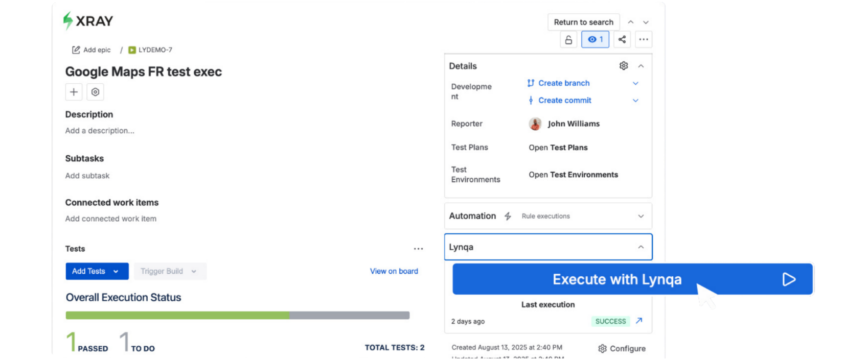Click the Add epic pencil icon
Image resolution: width=868 pixels, height=360 pixels.
tap(76, 50)
